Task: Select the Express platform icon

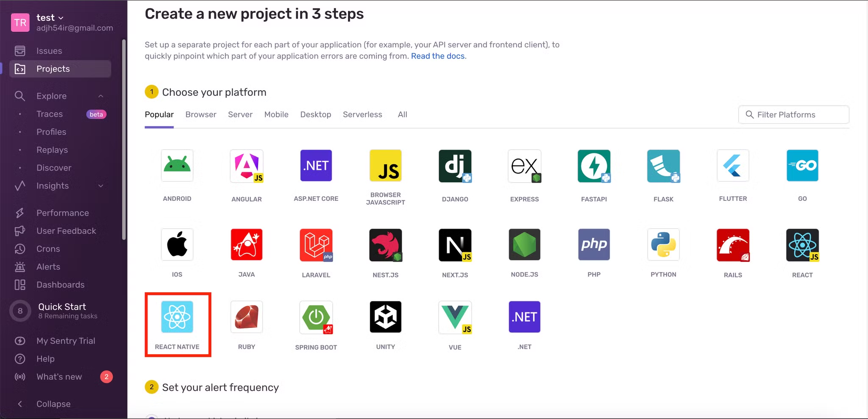Action: click(525, 166)
